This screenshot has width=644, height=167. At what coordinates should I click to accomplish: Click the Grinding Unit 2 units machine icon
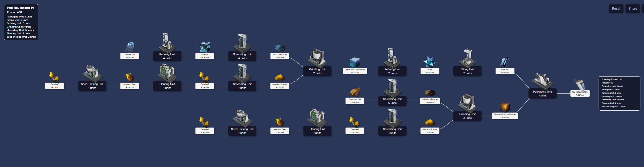click(x=317, y=58)
